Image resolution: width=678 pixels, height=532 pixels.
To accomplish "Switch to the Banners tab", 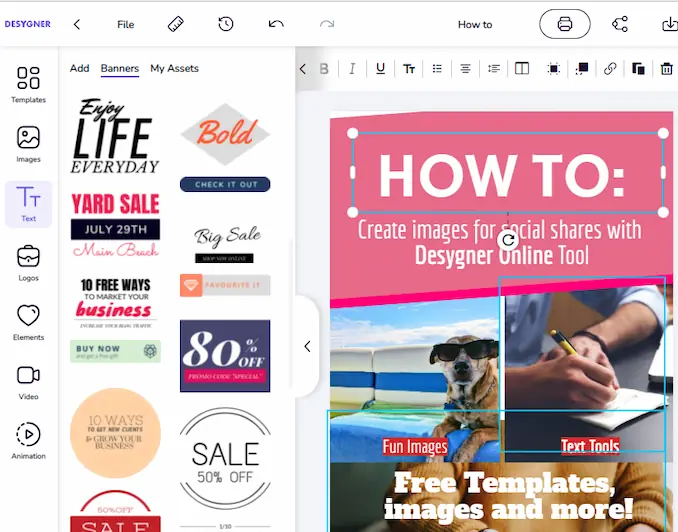I will [120, 68].
